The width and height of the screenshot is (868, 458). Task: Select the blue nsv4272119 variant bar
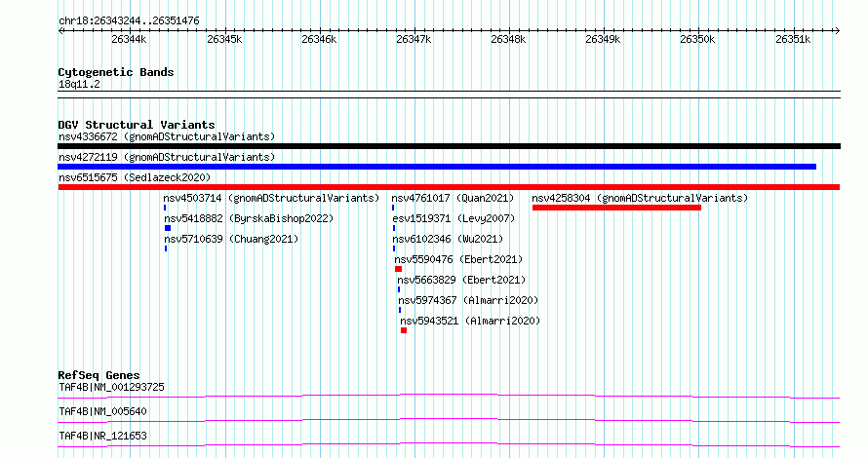[x=437, y=167]
